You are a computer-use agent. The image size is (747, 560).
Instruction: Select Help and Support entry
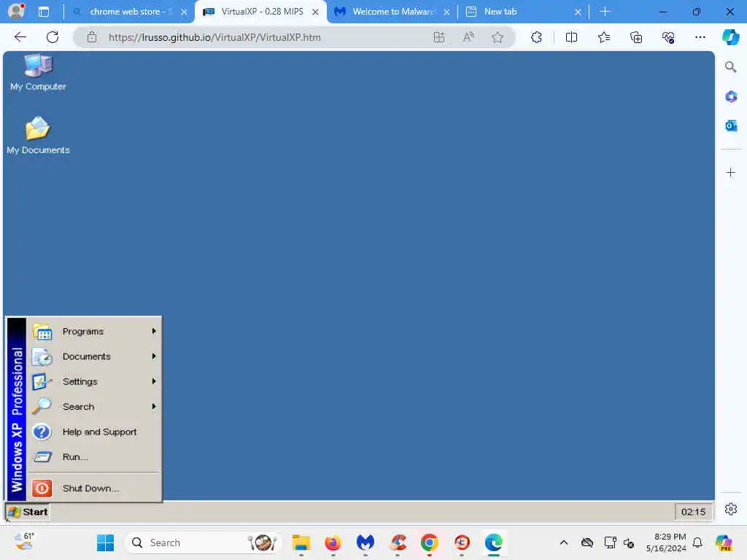[94, 432]
